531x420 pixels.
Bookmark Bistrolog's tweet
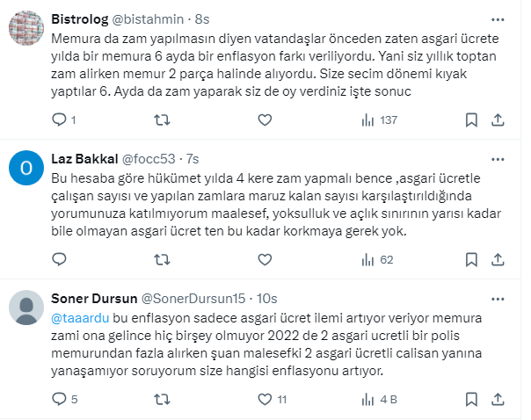[x=472, y=119]
